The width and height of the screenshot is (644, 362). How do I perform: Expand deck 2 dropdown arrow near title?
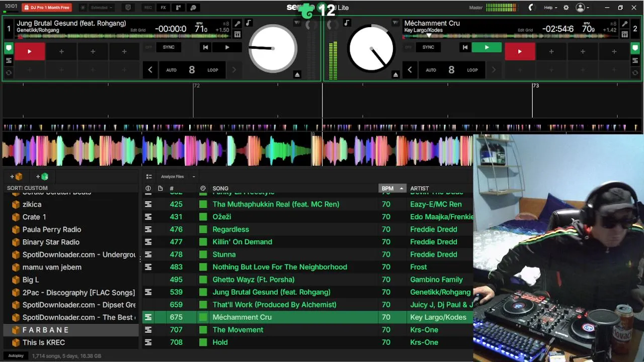pyautogui.click(x=395, y=23)
